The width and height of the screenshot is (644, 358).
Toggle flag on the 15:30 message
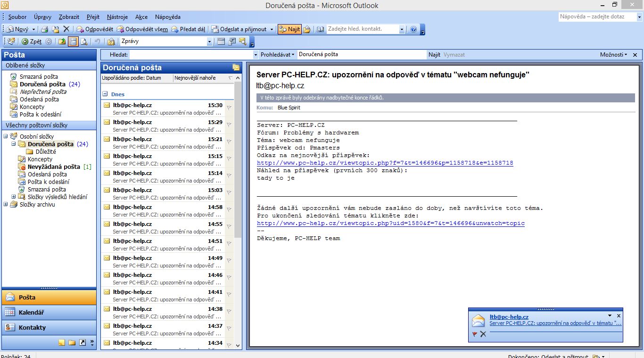coord(229,108)
